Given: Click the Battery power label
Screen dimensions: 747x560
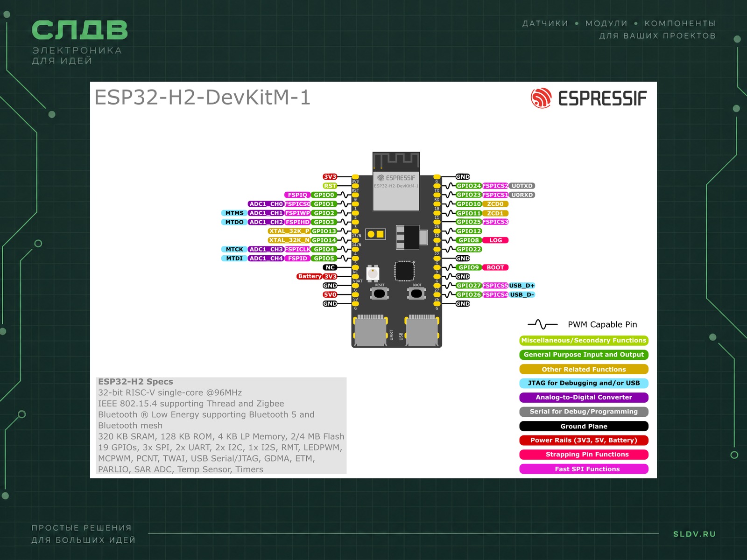Looking at the screenshot, I should (x=310, y=276).
